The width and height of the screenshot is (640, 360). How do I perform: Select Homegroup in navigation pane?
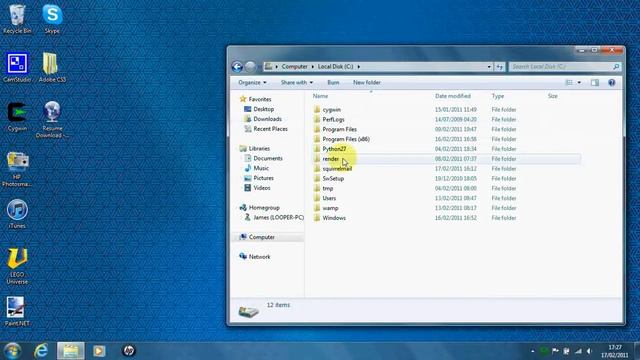(x=264, y=208)
